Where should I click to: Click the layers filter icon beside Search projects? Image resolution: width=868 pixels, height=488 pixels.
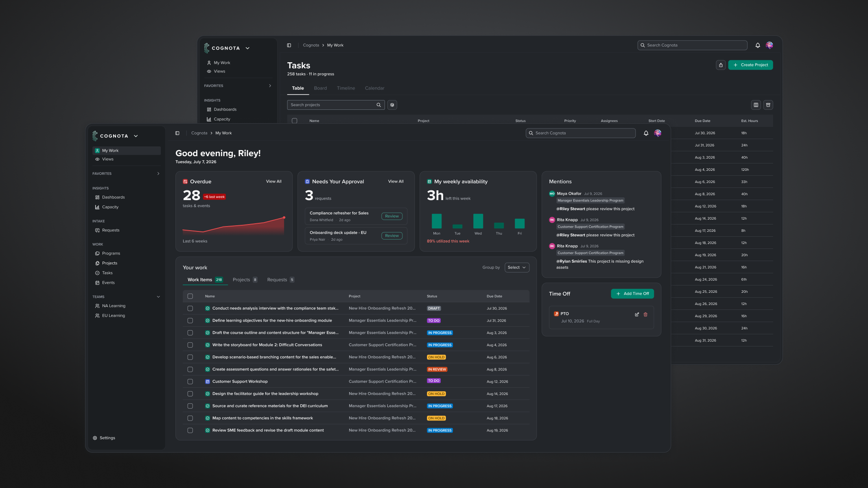[x=392, y=105]
